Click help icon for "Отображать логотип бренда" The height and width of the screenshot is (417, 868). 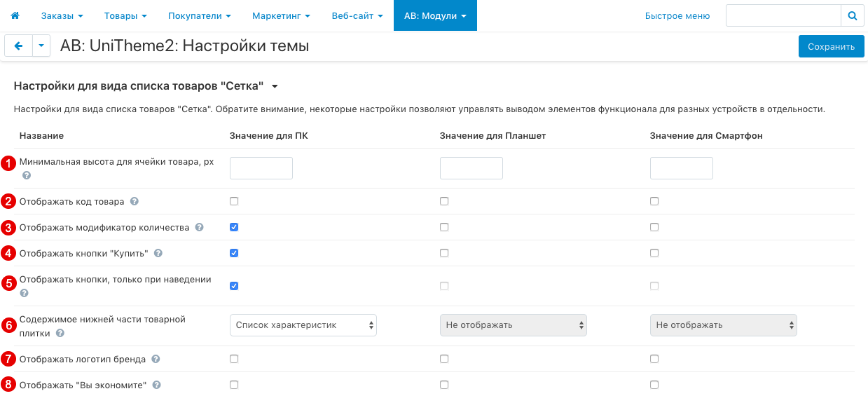(x=156, y=358)
